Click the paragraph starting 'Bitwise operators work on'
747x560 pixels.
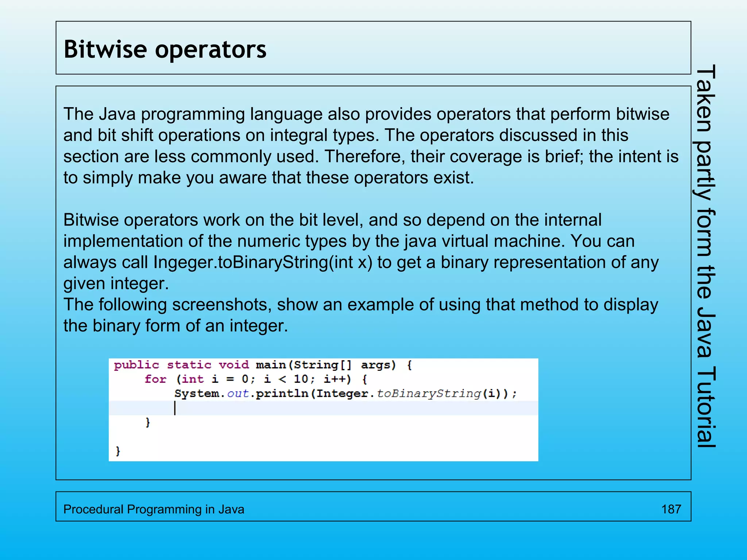361,252
